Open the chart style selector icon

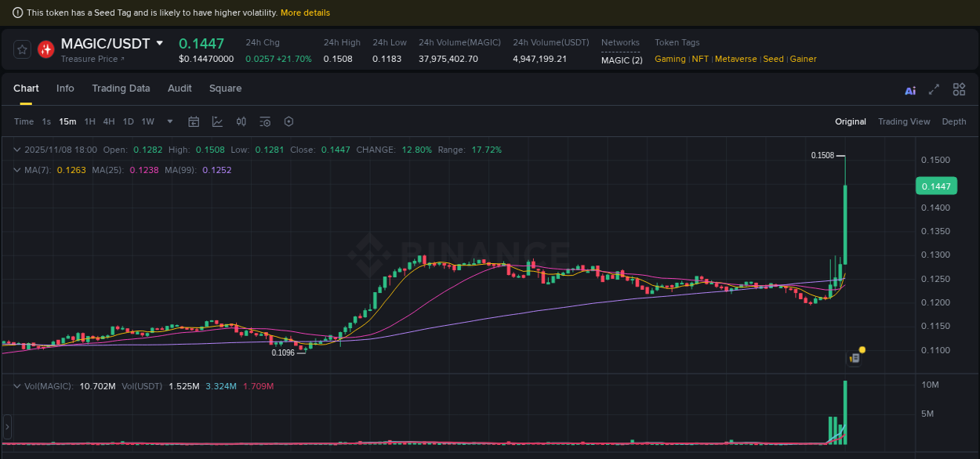[x=217, y=121]
